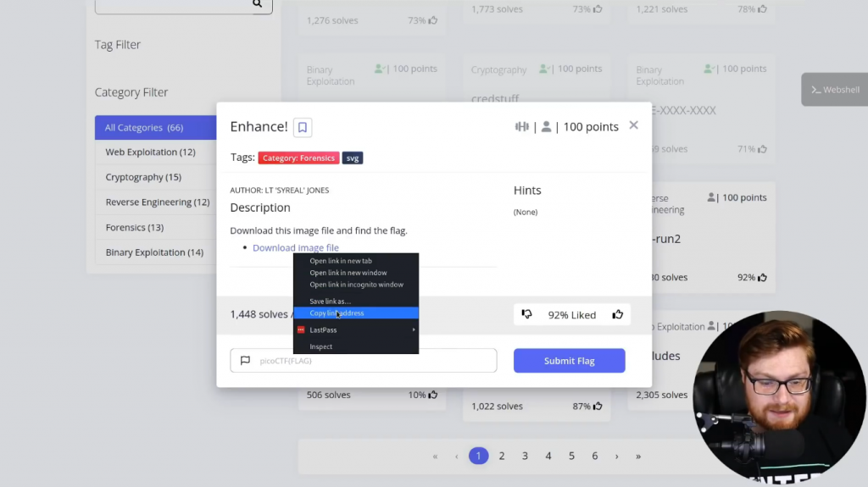This screenshot has height=487, width=868.
Task: Click the thumbs-down dislike icon
Action: tap(526, 314)
